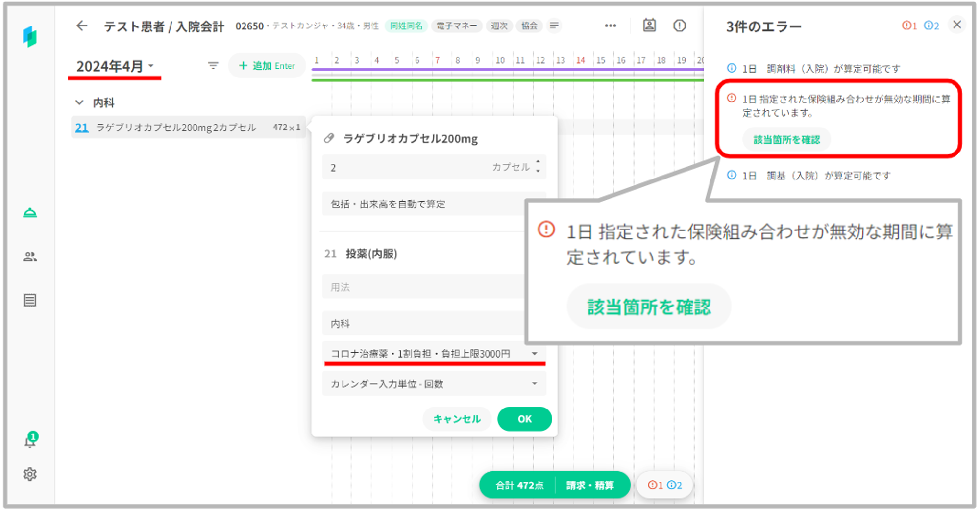Adjust the カプセル quantity stepper

click(x=538, y=167)
